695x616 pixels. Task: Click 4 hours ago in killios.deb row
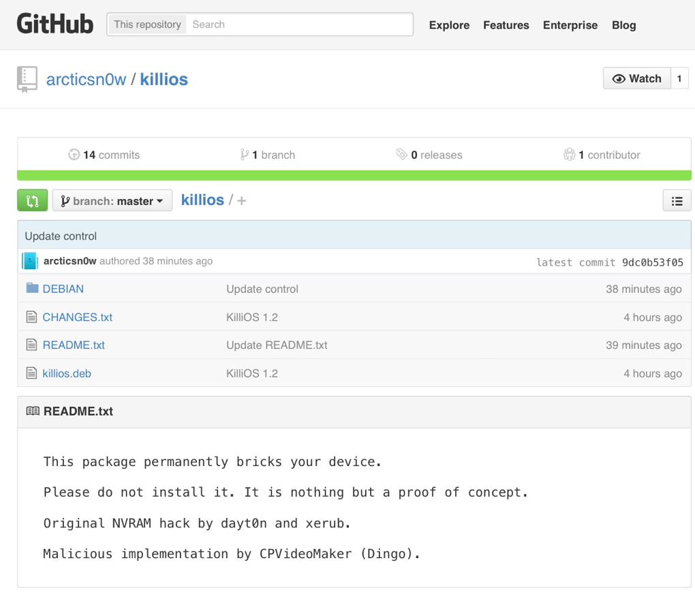(x=653, y=373)
